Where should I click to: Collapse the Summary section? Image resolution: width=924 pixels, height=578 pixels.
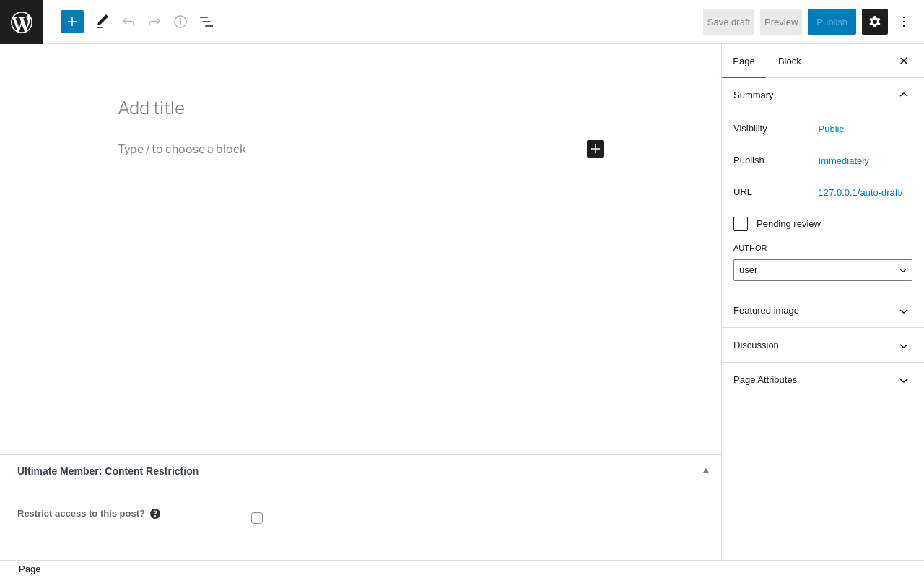[823, 95]
